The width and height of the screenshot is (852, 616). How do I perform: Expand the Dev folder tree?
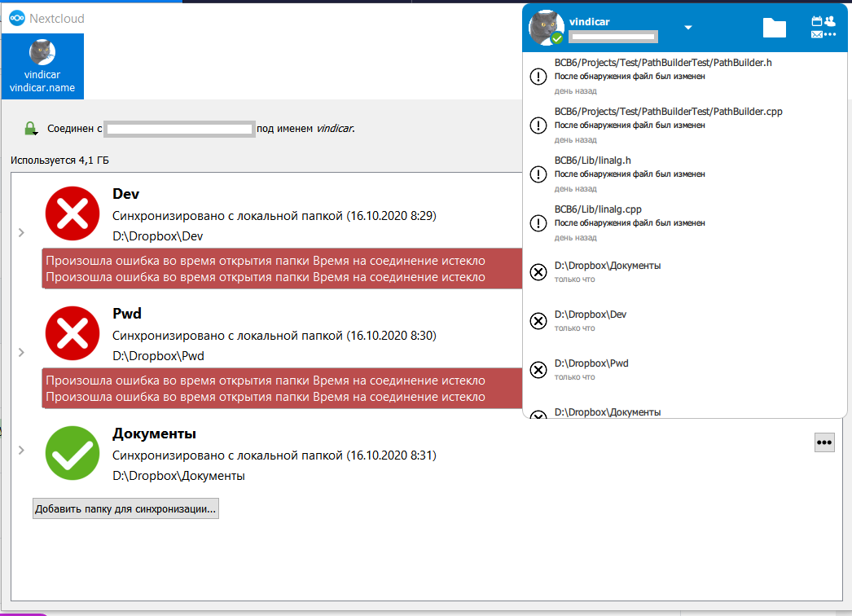pyautogui.click(x=21, y=233)
